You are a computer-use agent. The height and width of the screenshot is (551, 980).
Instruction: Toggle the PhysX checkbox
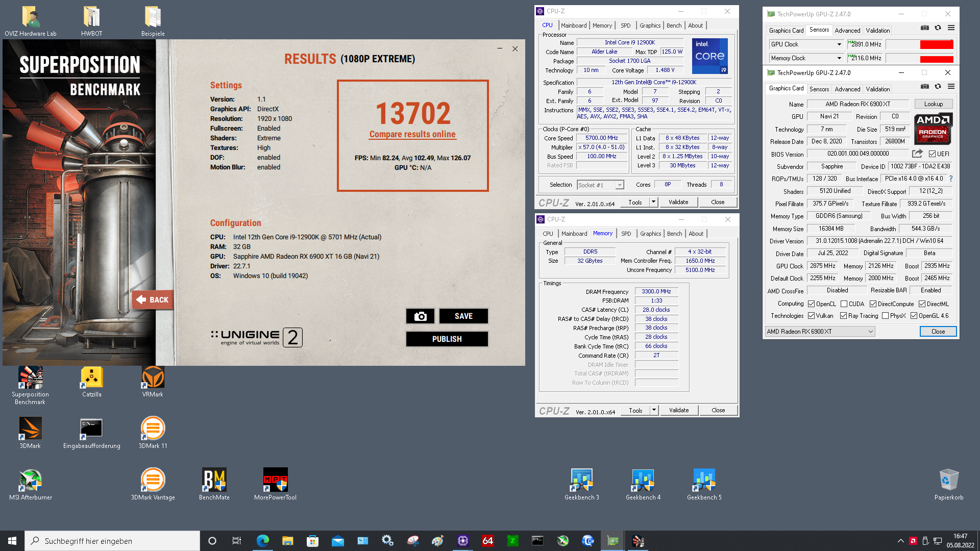(x=885, y=316)
